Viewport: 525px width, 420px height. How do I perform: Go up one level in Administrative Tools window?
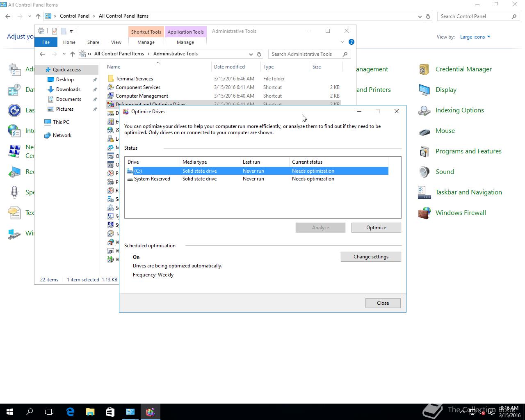(73, 54)
